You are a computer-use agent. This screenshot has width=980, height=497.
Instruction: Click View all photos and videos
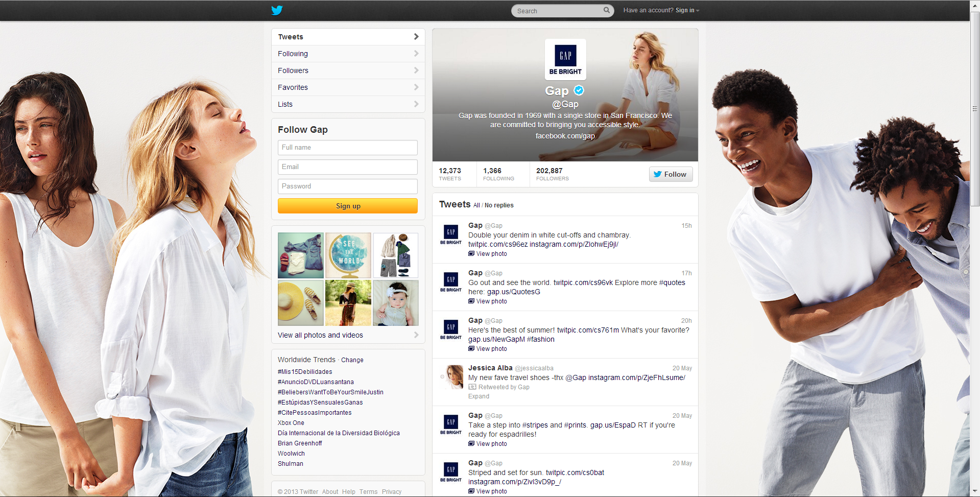coord(320,335)
